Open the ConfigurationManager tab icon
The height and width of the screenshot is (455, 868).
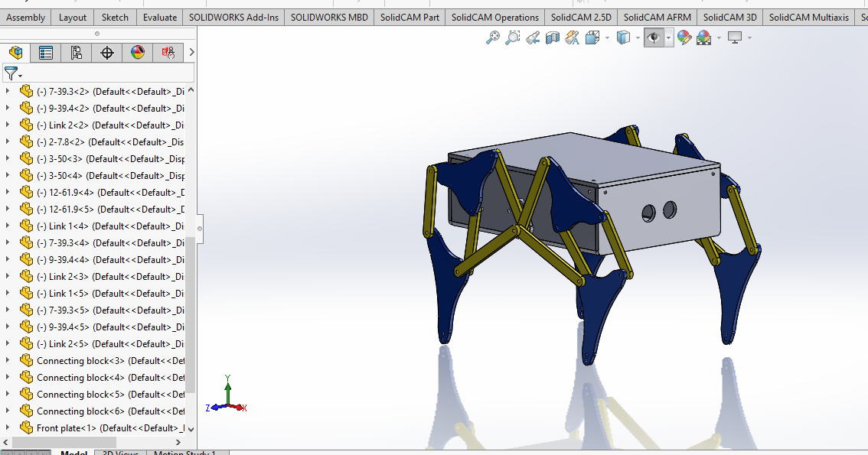(x=77, y=53)
